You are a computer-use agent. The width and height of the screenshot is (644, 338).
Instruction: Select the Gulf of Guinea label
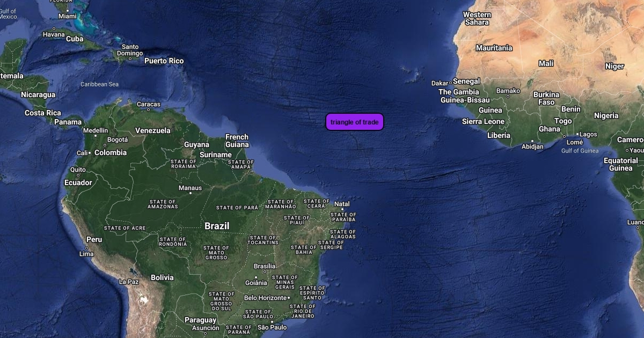(580, 151)
